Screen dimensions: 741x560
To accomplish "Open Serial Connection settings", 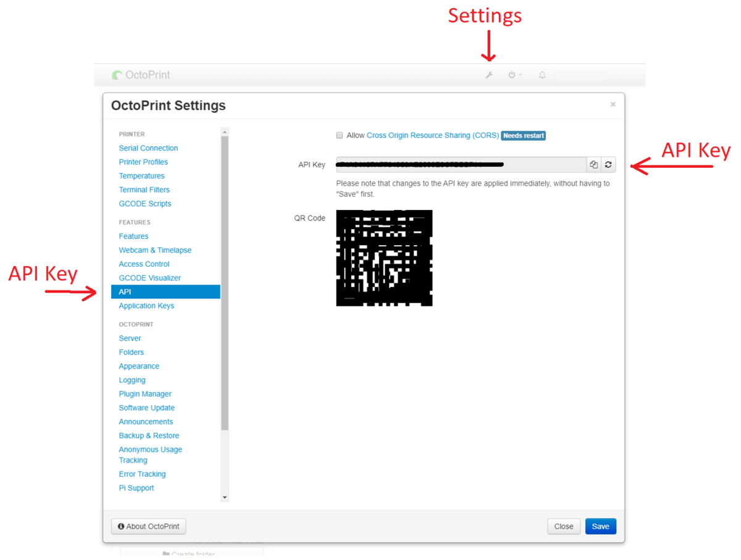I will tap(148, 148).
